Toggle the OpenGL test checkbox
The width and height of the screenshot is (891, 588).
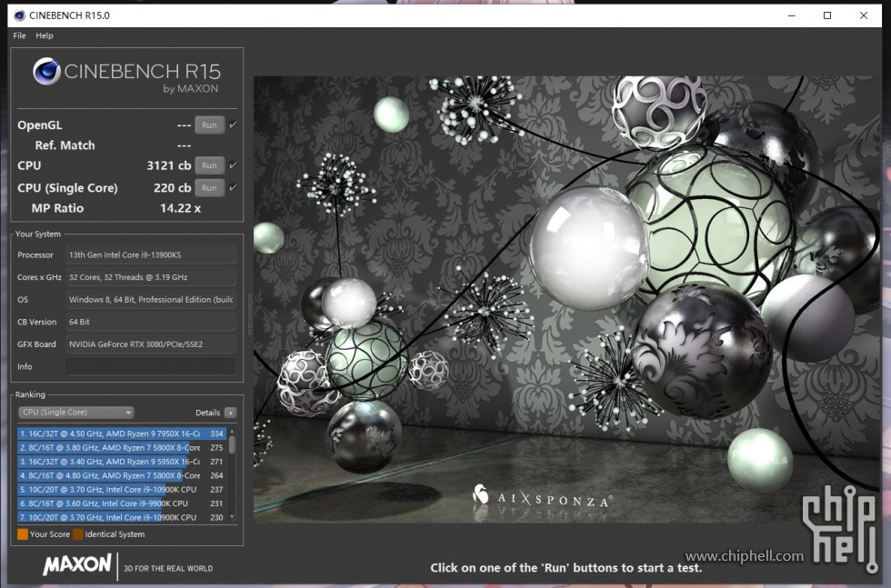(x=233, y=125)
